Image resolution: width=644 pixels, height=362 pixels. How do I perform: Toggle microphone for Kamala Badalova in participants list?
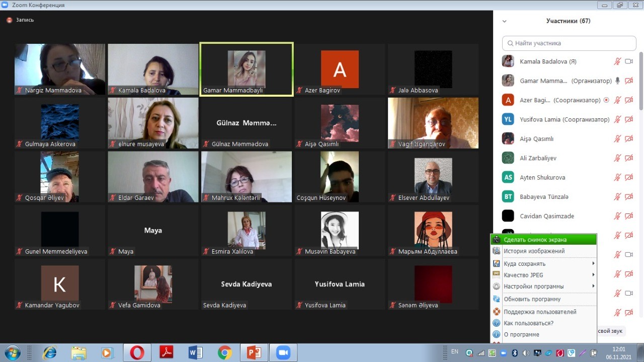[617, 61]
